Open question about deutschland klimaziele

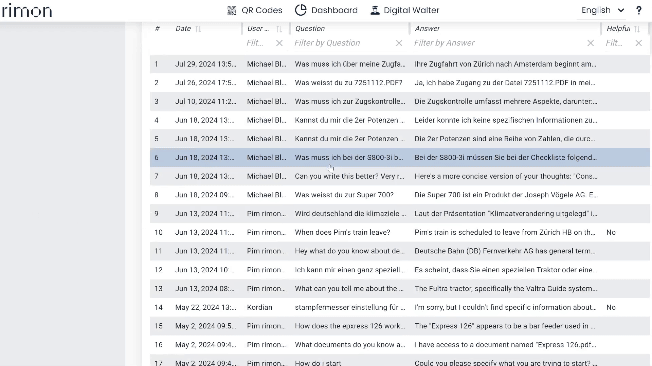350,213
